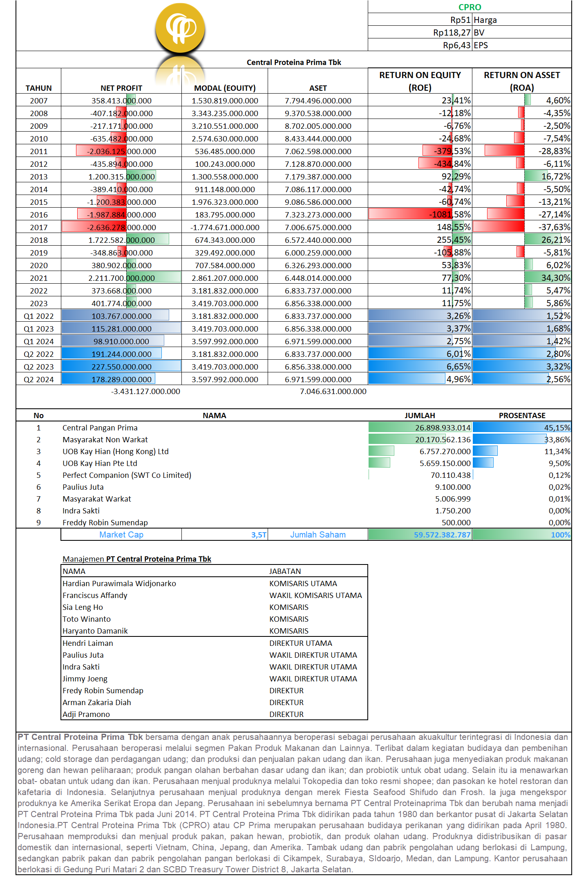588x887 pixels.
Task: Click the "2019" year cell
Action: tap(39, 253)
